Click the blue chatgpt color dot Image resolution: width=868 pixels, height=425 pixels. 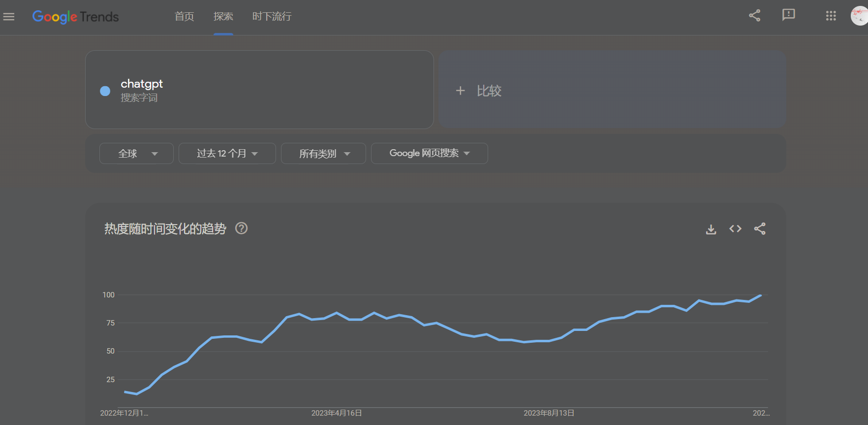[105, 91]
